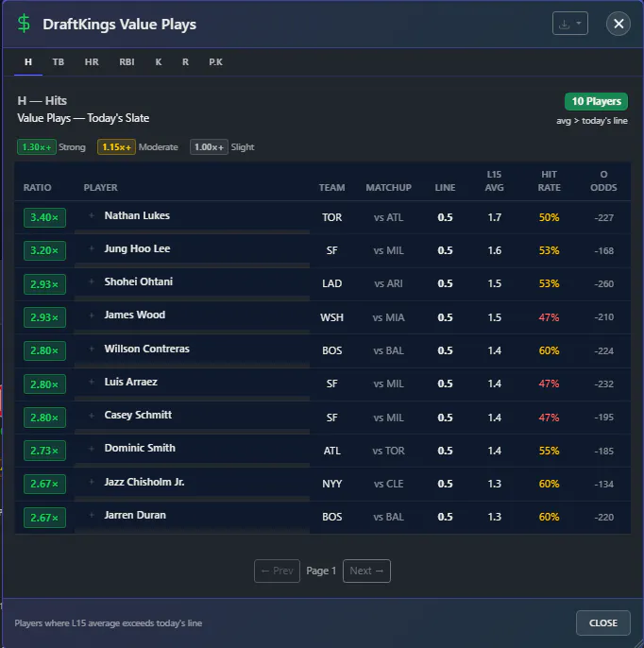Click the 1.15x+ Moderate legend badge
Image resolution: width=644 pixels, height=648 pixels.
(x=116, y=147)
